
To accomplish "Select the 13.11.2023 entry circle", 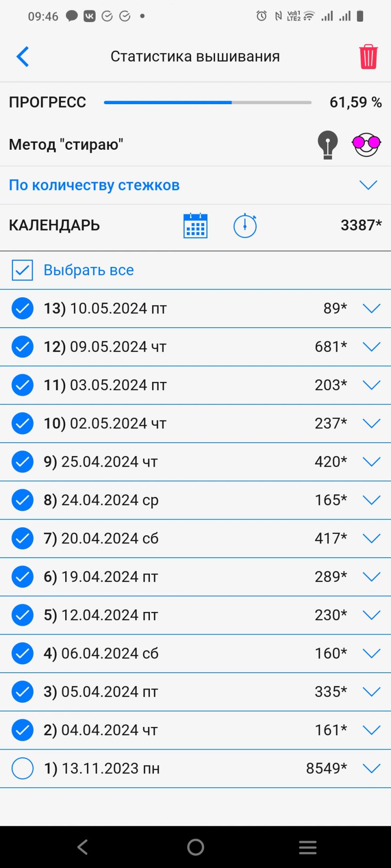I will click(x=23, y=768).
